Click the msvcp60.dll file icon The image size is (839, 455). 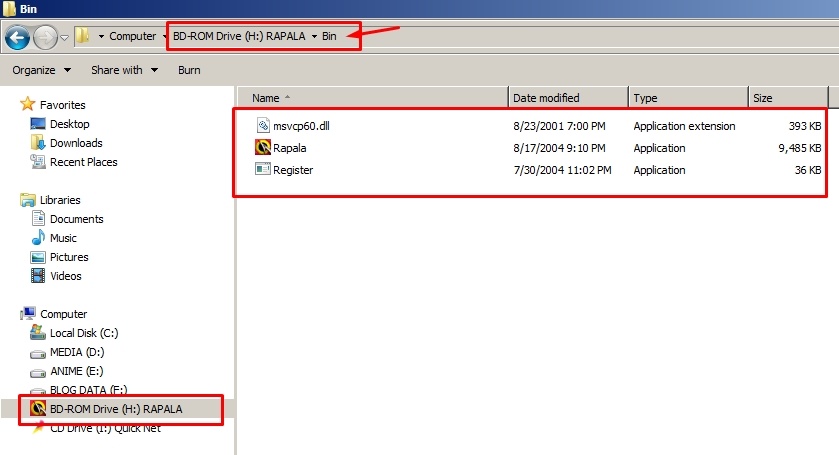(263, 125)
